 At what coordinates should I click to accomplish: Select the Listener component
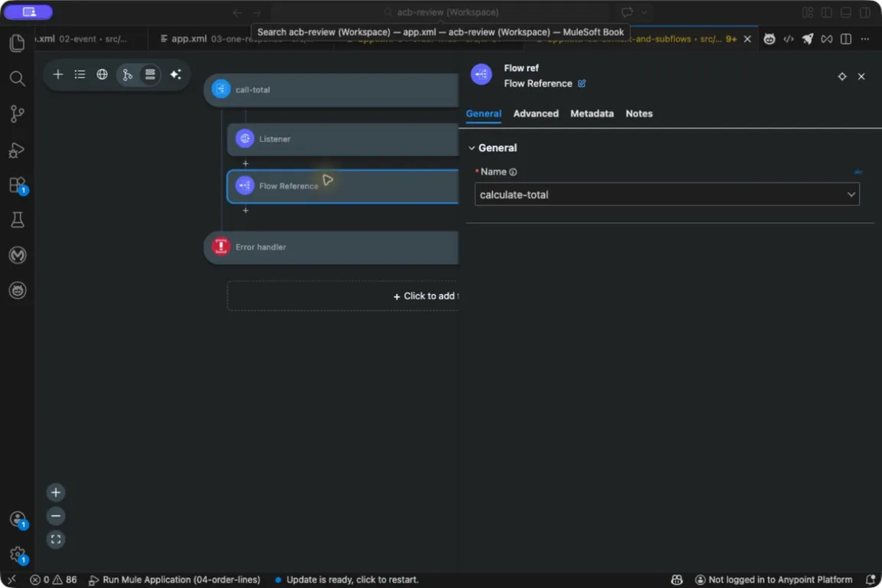[342, 139]
